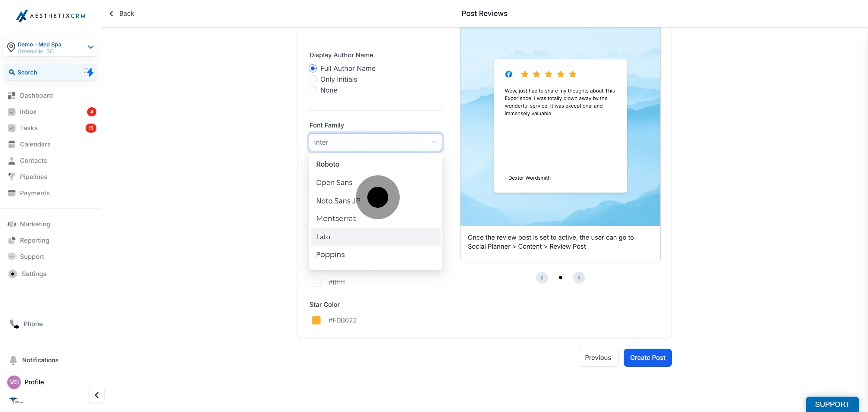Open the Marketing megaphone icon

pos(12,224)
